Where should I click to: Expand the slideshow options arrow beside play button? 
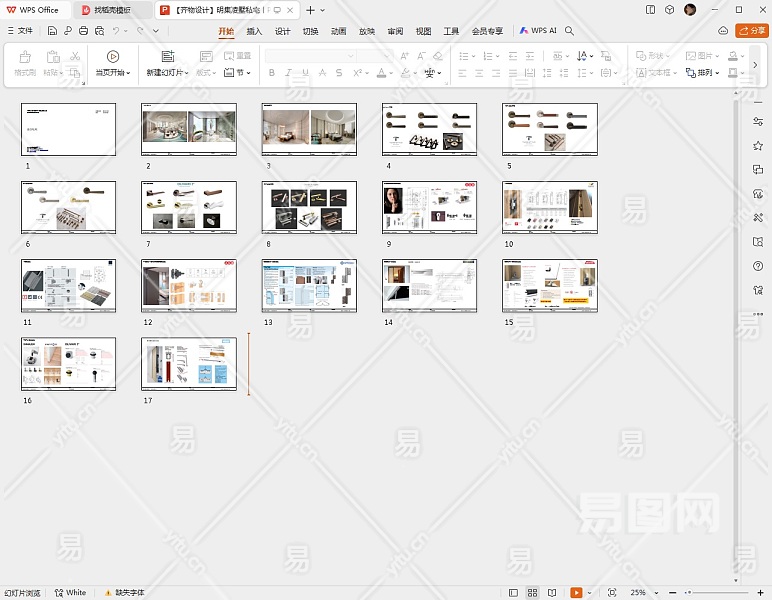(x=591, y=593)
